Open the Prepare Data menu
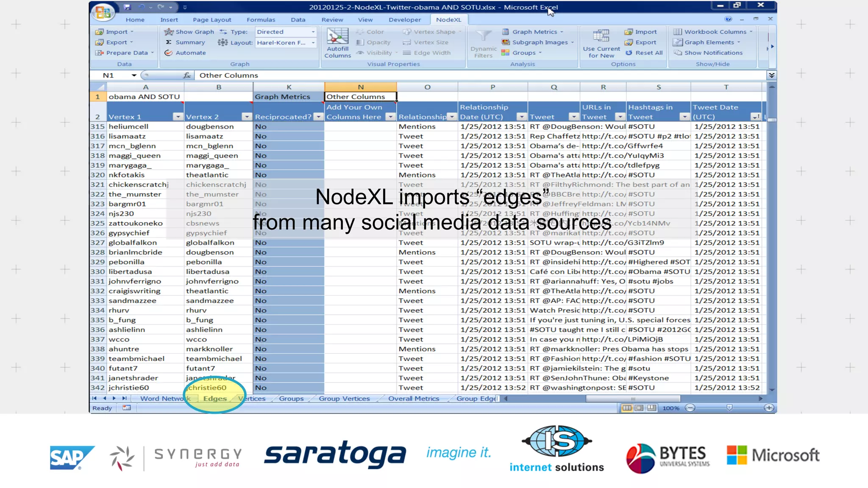The image size is (868, 488). 124,53
